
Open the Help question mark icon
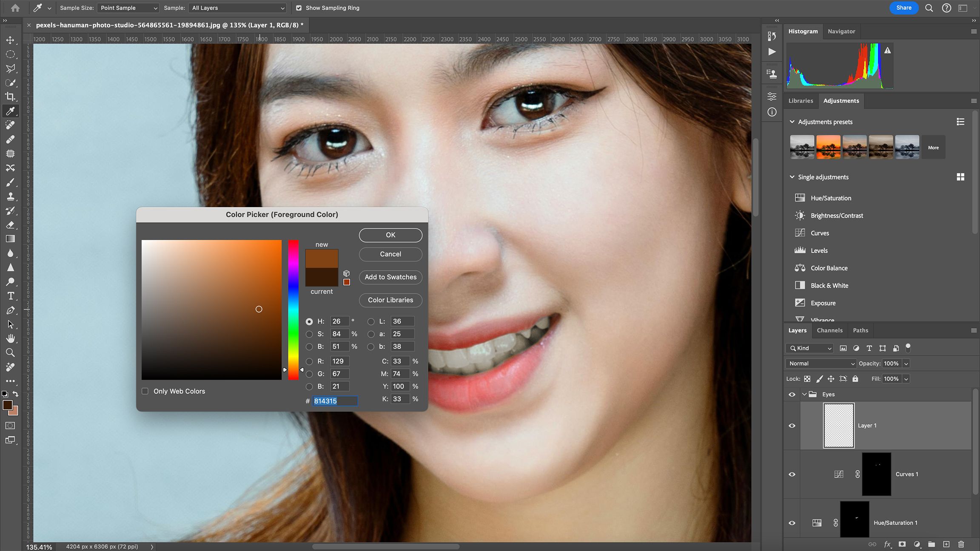(946, 8)
